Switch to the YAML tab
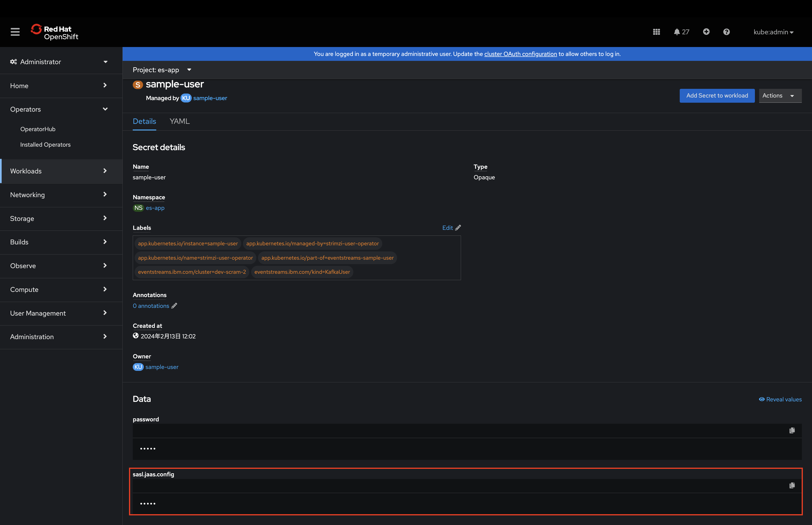Screen dimensions: 812x525 point(180,121)
